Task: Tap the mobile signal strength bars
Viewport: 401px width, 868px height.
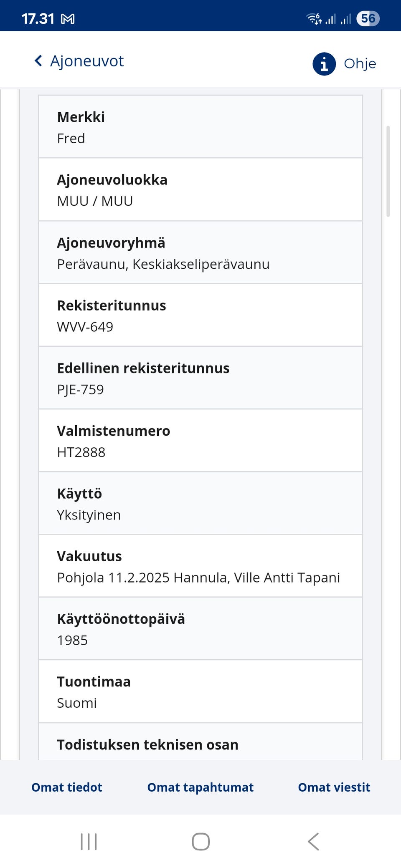Action: [x=332, y=18]
